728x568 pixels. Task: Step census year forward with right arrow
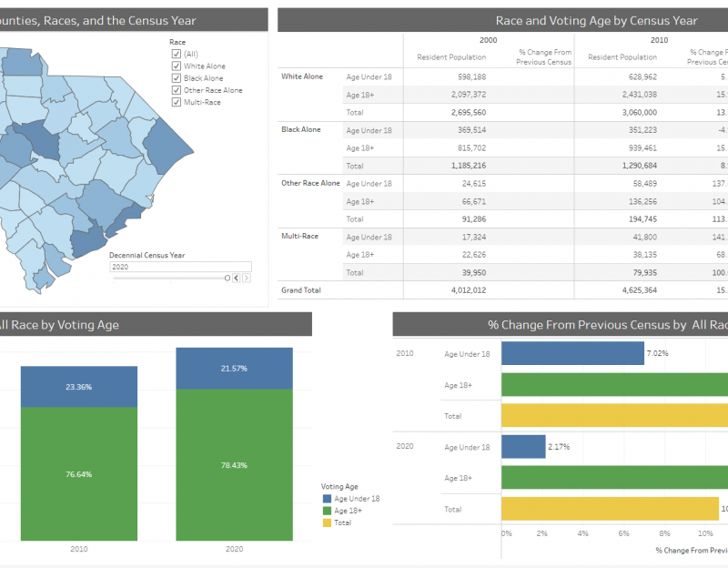[247, 278]
